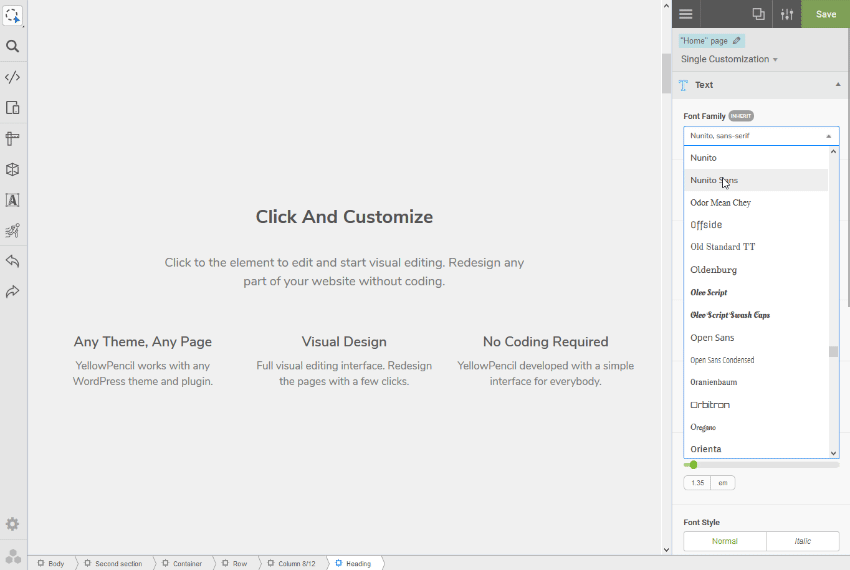Select Oleo Script font
This screenshot has width=850, height=570.
pyautogui.click(x=756, y=292)
